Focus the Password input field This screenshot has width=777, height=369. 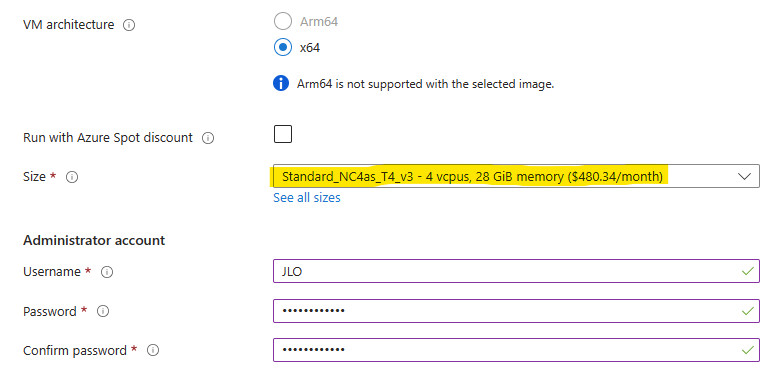516,311
